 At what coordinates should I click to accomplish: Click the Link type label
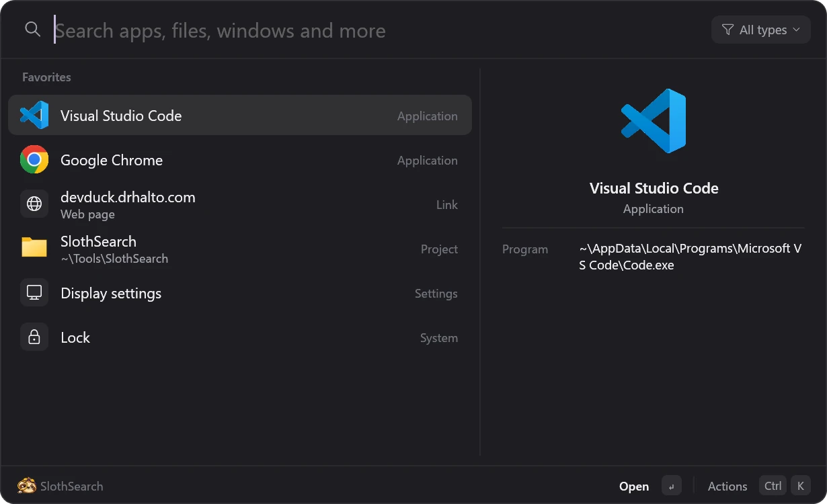click(447, 205)
